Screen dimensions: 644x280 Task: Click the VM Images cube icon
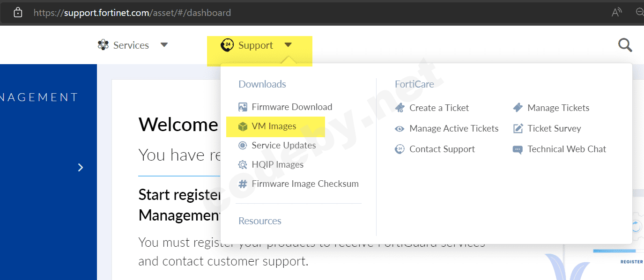tap(243, 126)
